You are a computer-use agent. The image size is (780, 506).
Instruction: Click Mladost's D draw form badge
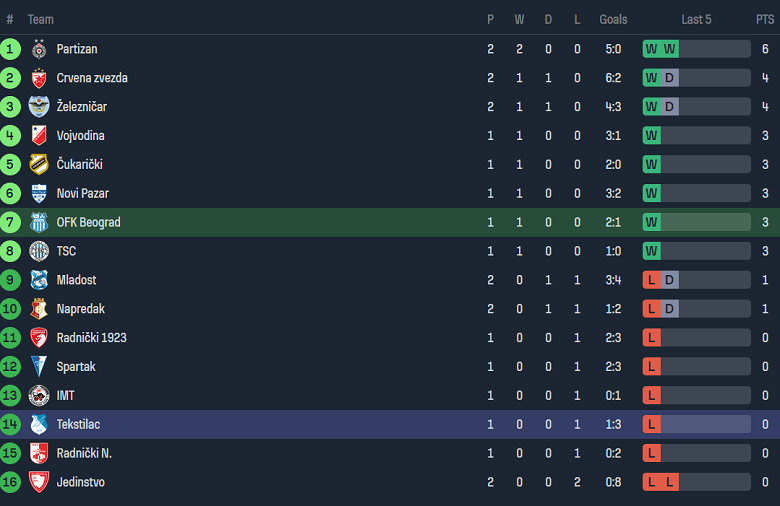coord(670,280)
